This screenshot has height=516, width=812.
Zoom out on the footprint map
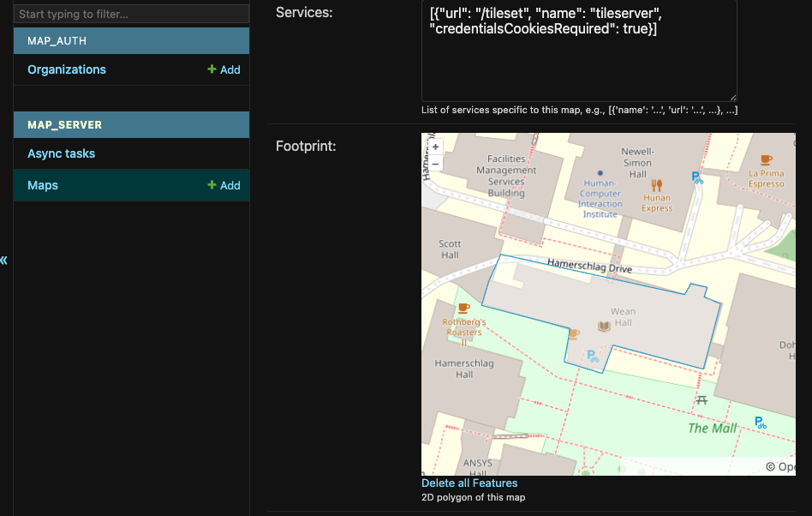click(x=435, y=164)
